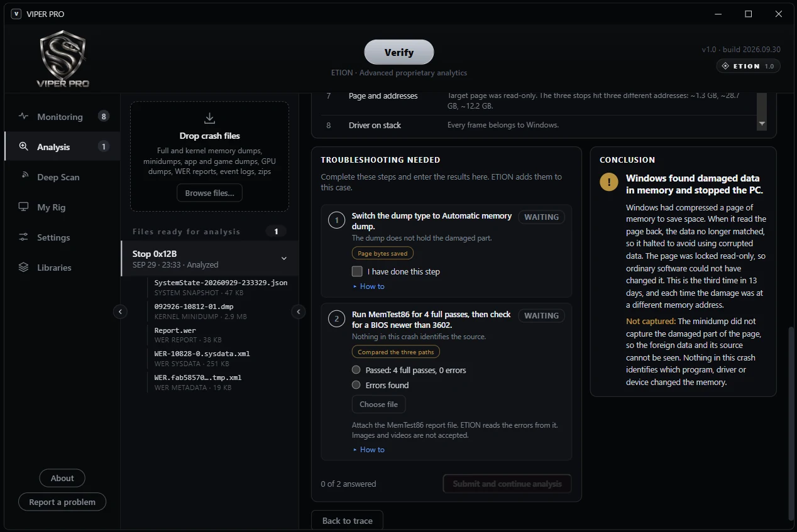
Task: Click the 'Not captured:' label
Action: coord(651,321)
